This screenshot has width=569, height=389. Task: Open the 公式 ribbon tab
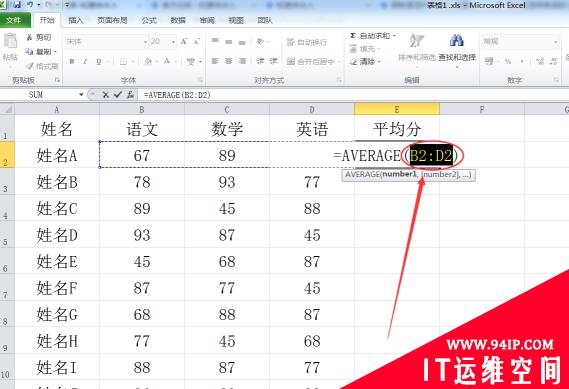point(149,20)
